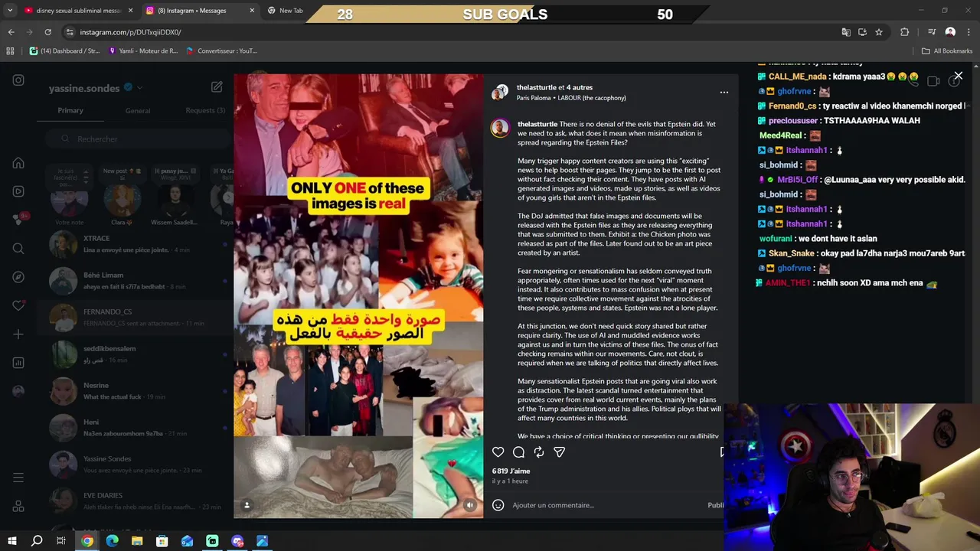
Task: Open the Chrome tab search dropdown
Action: tap(10, 11)
